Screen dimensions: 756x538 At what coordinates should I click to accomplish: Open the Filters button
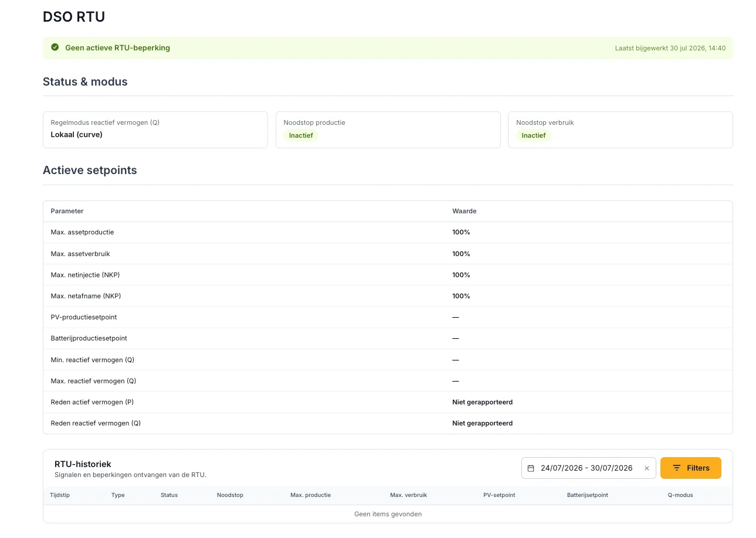click(x=691, y=468)
